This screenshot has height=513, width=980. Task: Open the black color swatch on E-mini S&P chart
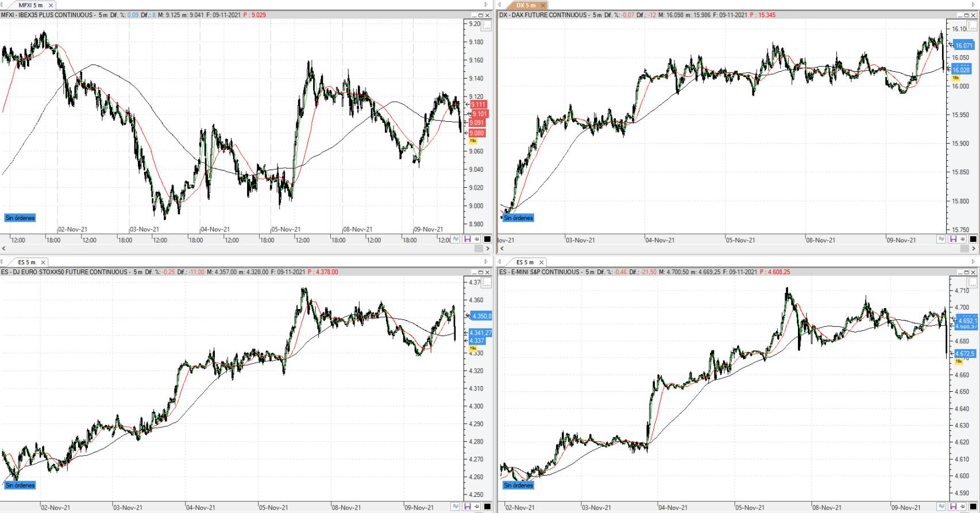coord(973,507)
